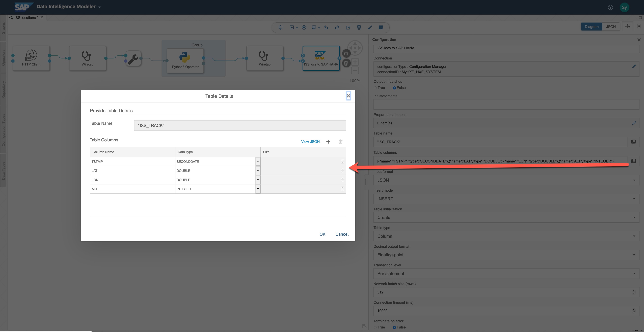Click the ALT column name cell
Viewport: 644px width, 332px height.
pos(132,189)
